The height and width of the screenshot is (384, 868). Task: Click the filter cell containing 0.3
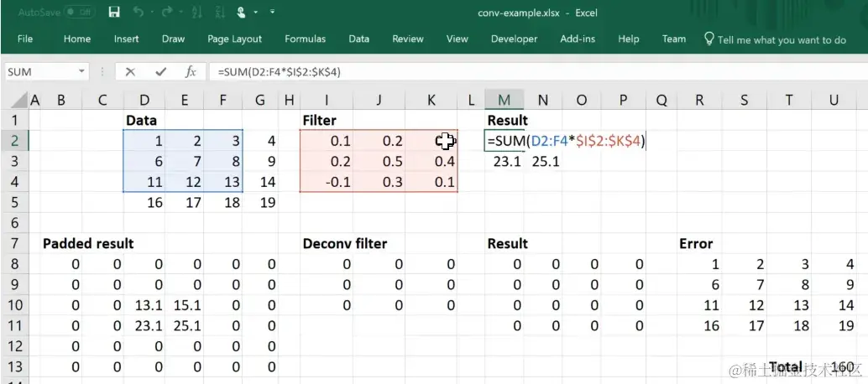[379, 182]
